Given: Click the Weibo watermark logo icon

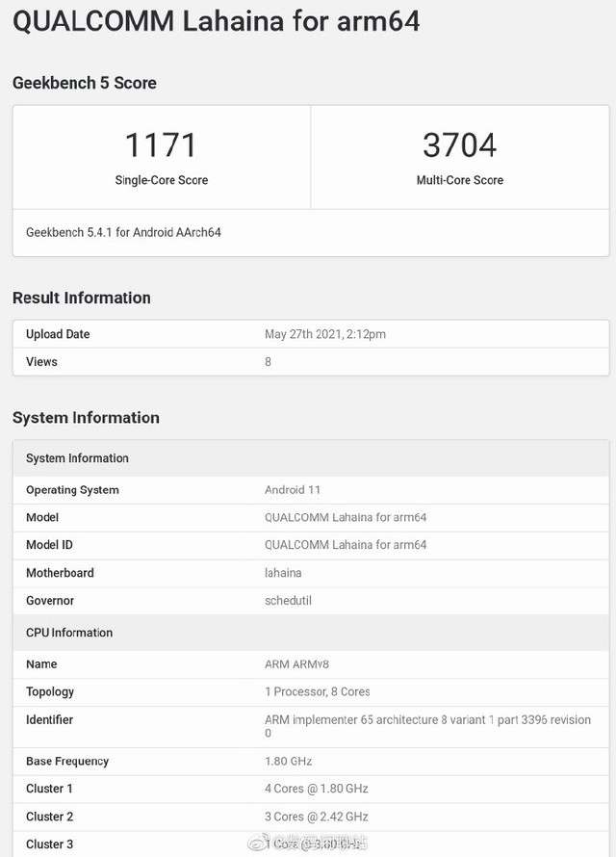Looking at the screenshot, I should (x=259, y=843).
